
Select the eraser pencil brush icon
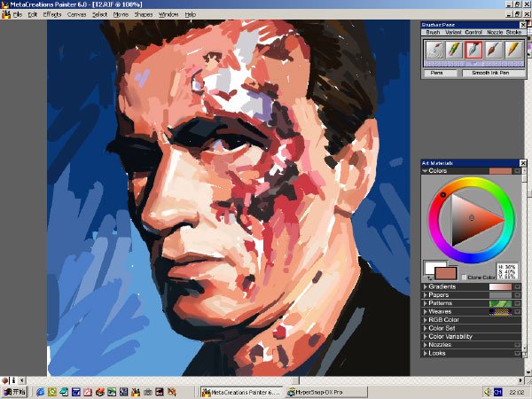pos(454,50)
